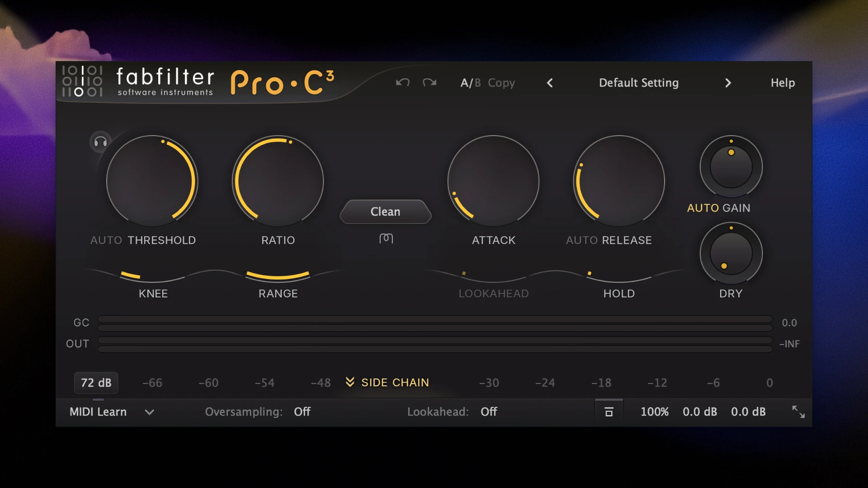Viewport: 868px width, 488px height.
Task: Go to the previous preset arrow
Action: (x=550, y=83)
